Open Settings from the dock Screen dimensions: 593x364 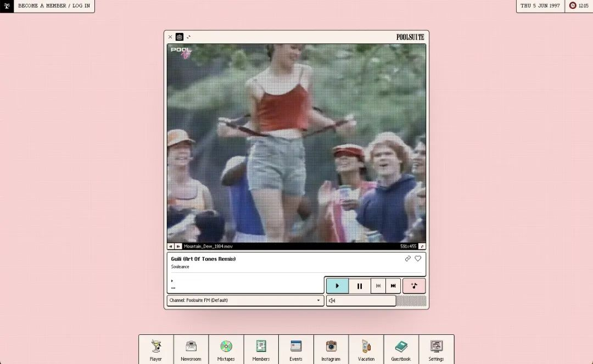pos(436,350)
